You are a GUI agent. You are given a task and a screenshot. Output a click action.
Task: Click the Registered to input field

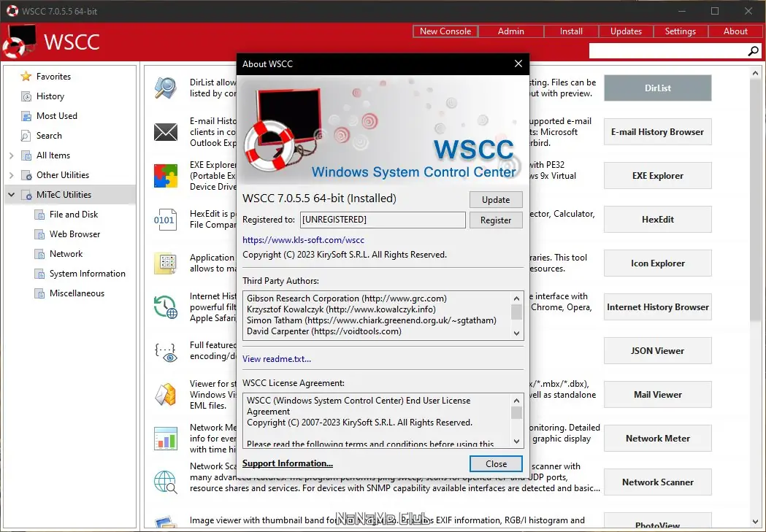(x=383, y=220)
